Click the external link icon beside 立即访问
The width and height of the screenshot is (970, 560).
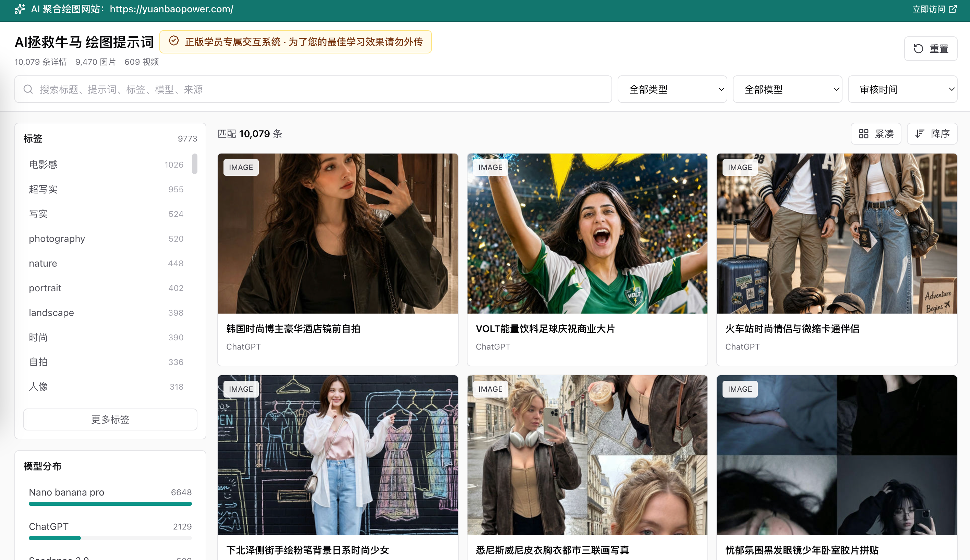click(953, 9)
